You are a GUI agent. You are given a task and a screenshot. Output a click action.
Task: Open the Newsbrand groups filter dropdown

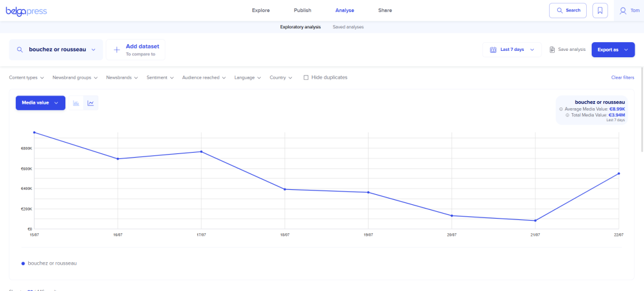(75, 77)
